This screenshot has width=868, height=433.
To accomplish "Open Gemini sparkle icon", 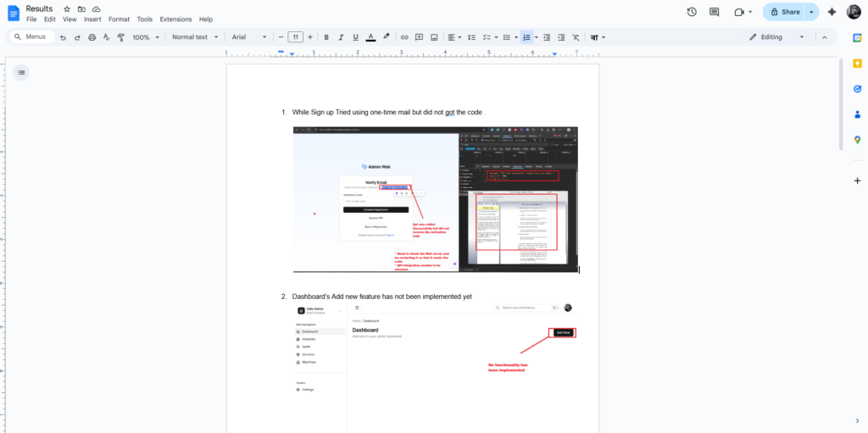I will [832, 12].
